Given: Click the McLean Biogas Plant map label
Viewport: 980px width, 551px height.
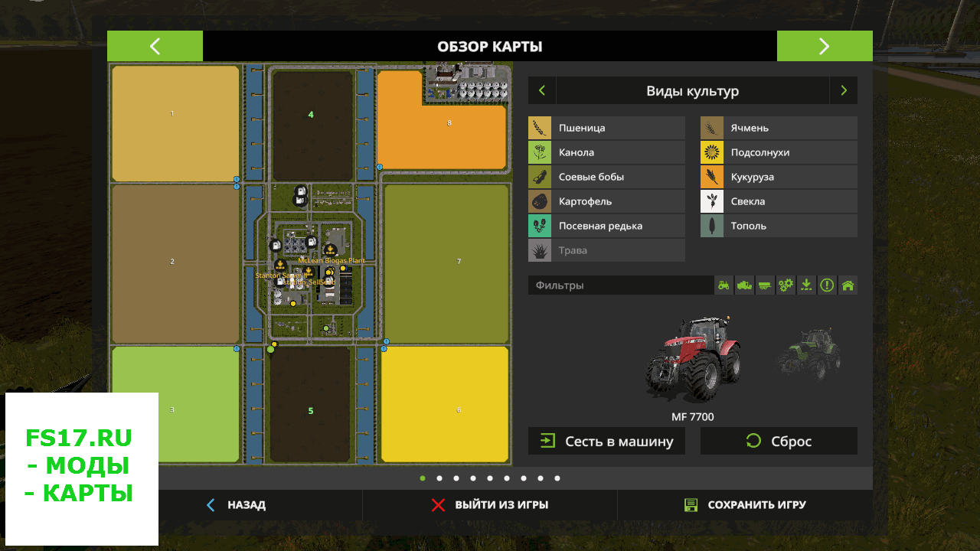Looking at the screenshot, I should coord(332,261).
